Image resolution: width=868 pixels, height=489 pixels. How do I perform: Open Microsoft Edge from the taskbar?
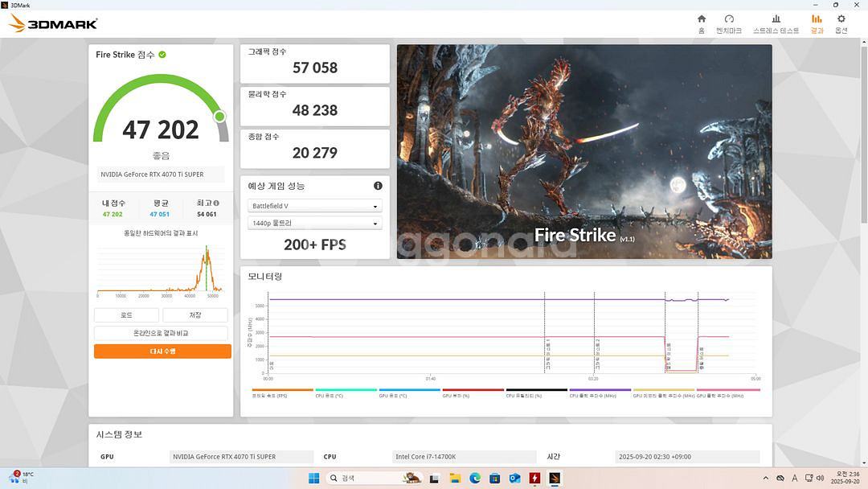click(476, 479)
